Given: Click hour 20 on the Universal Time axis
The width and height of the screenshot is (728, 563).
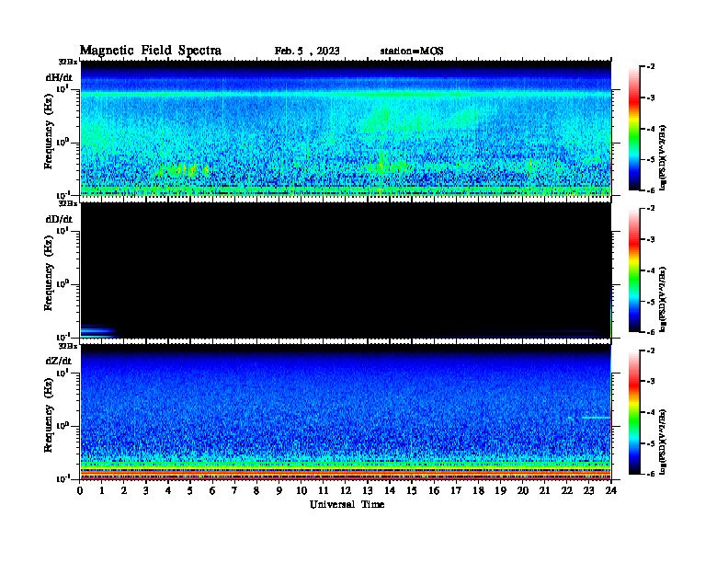Looking at the screenshot, I should point(523,490).
